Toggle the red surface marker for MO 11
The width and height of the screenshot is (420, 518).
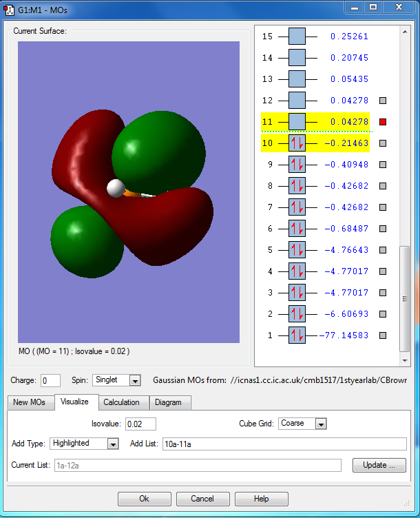(384, 122)
